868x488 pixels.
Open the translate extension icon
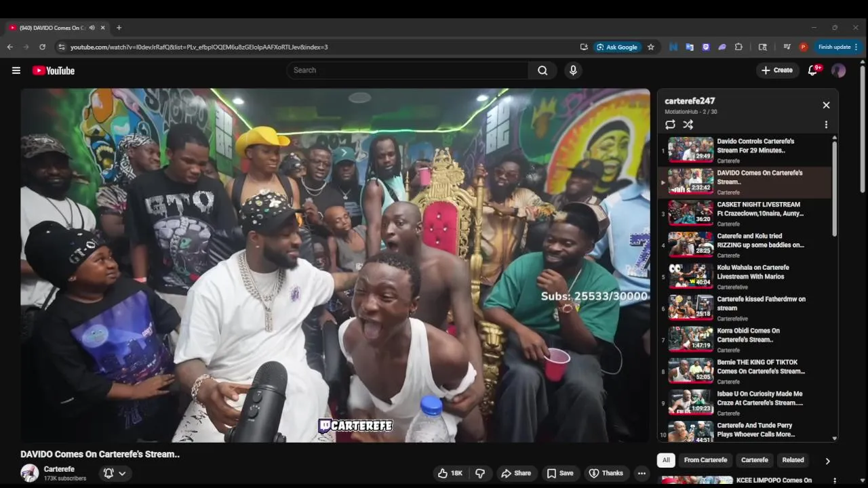point(690,47)
